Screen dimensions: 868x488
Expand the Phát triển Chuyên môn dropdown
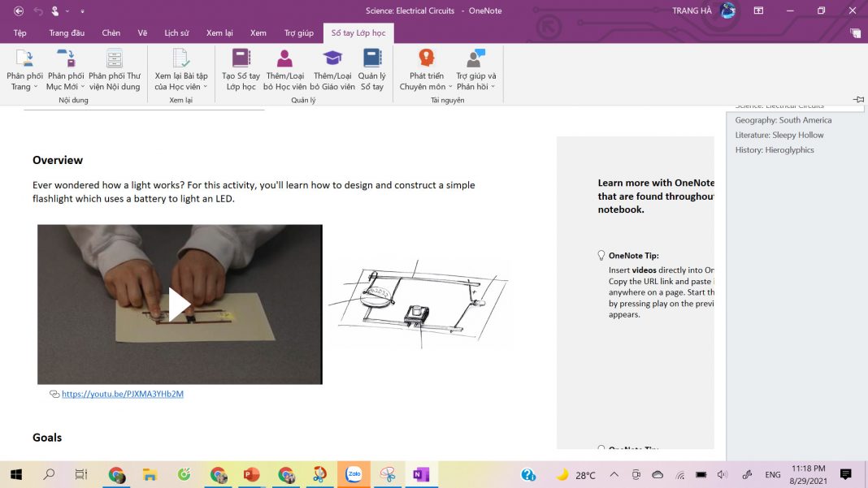click(450, 87)
